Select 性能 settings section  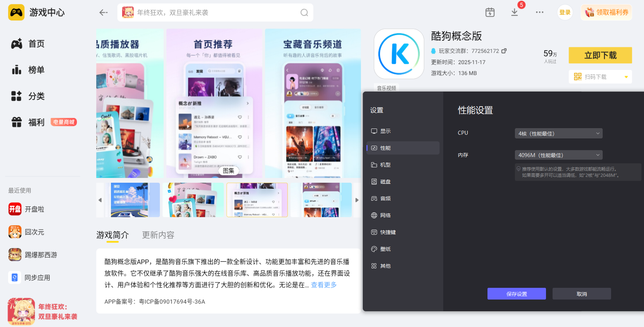[x=403, y=148]
